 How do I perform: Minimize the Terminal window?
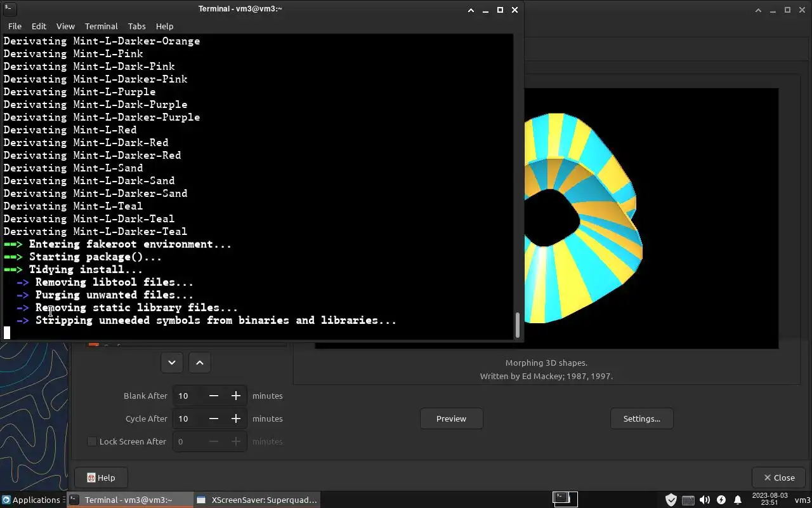tap(485, 10)
